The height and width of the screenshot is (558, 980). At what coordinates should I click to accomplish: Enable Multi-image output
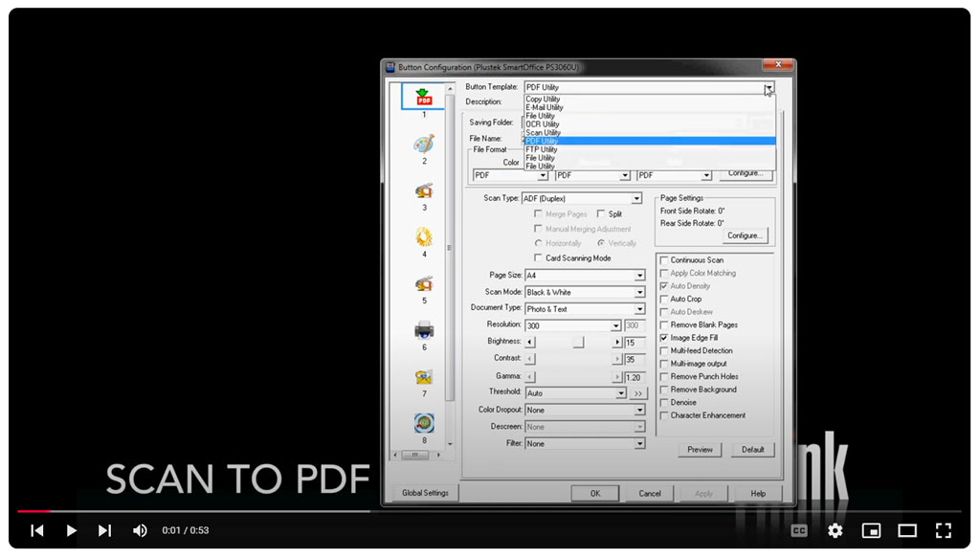[x=664, y=364]
